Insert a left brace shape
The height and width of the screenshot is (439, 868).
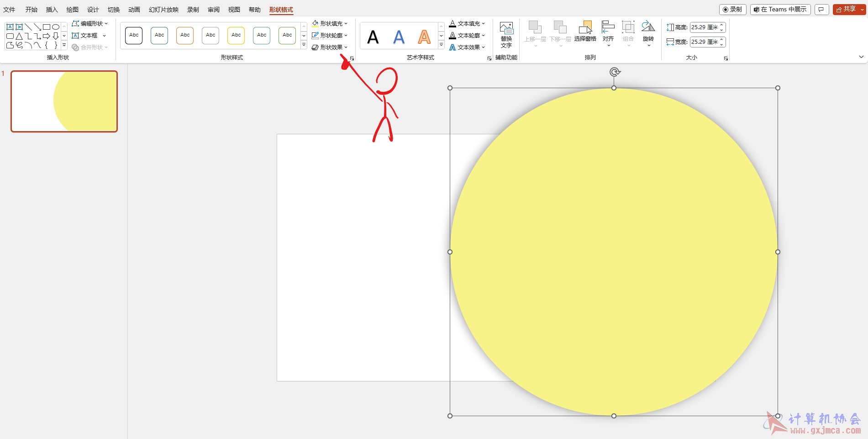coord(46,45)
